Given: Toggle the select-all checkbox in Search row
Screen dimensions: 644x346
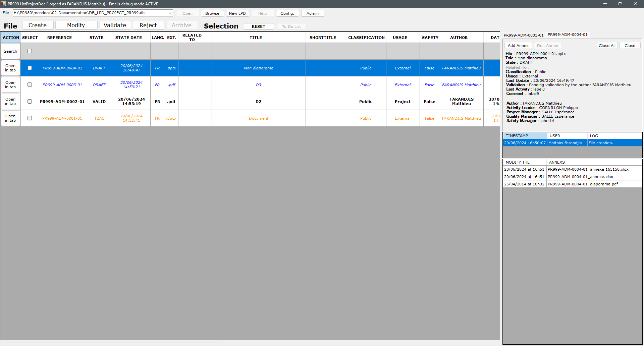Looking at the screenshot, I should pos(30,51).
